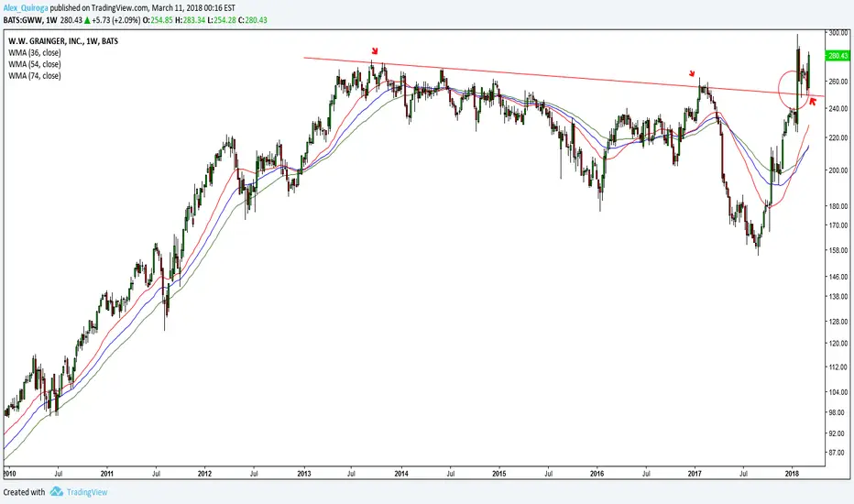Click the 2011 time axis label

[x=106, y=474]
